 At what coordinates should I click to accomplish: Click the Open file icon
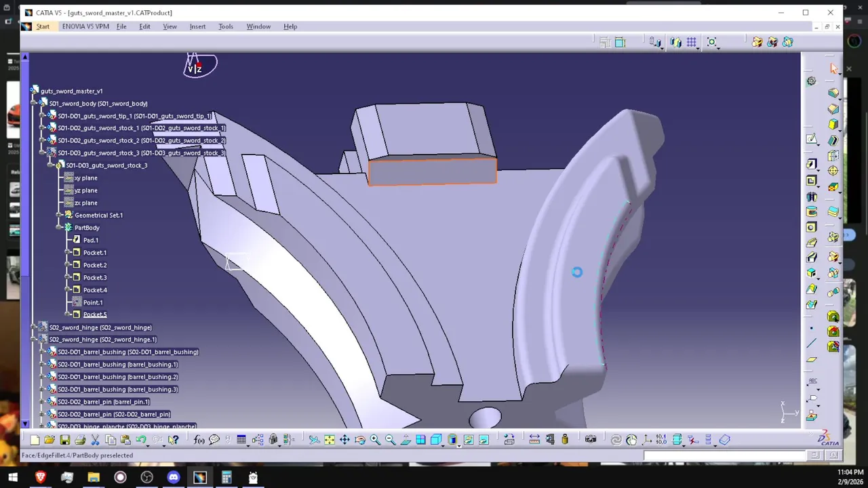pyautogui.click(x=50, y=440)
